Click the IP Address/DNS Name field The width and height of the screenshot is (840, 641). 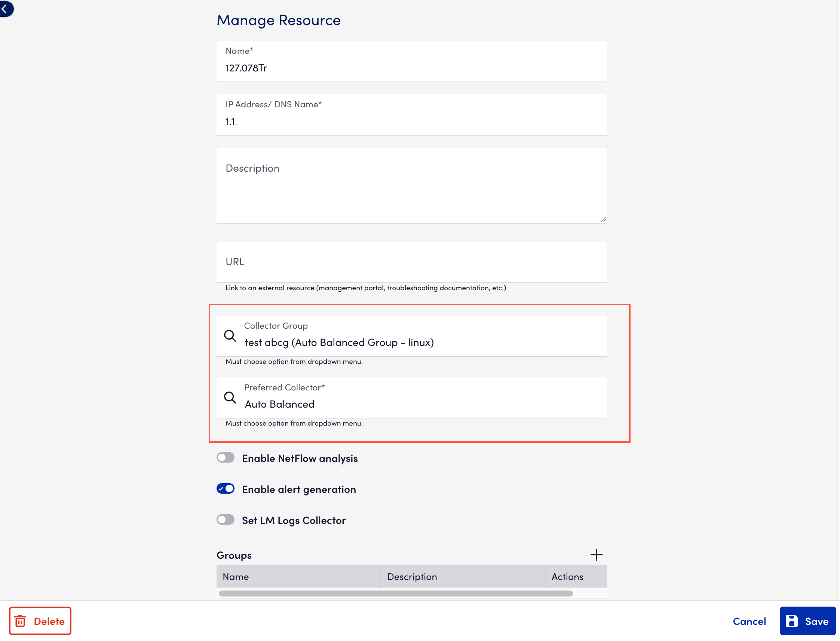tap(412, 115)
